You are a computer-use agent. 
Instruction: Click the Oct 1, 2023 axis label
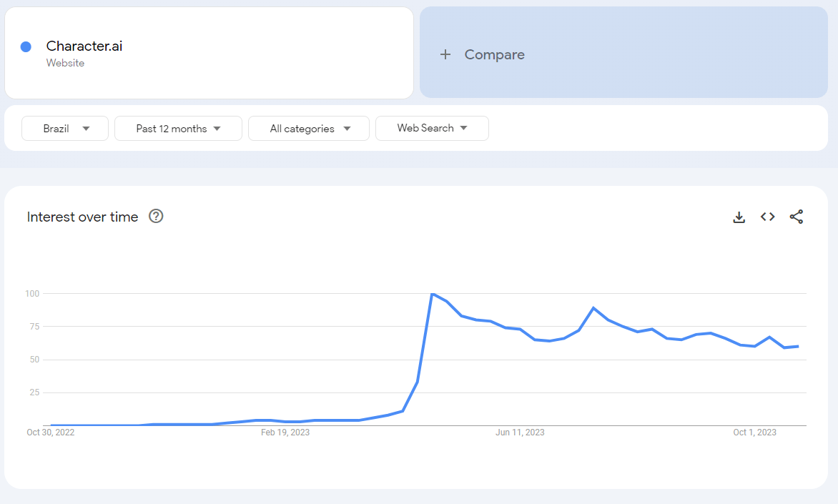(x=754, y=432)
